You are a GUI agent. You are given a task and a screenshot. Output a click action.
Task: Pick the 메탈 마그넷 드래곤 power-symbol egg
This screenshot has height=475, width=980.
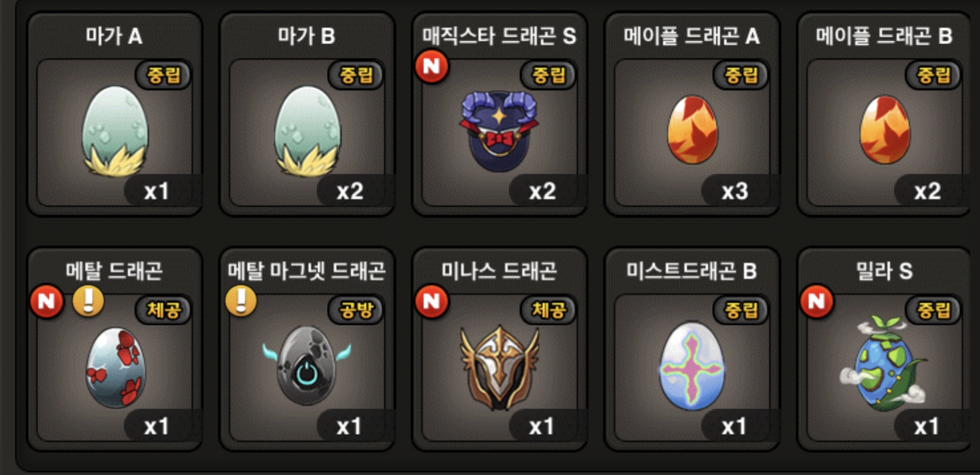pyautogui.click(x=307, y=365)
